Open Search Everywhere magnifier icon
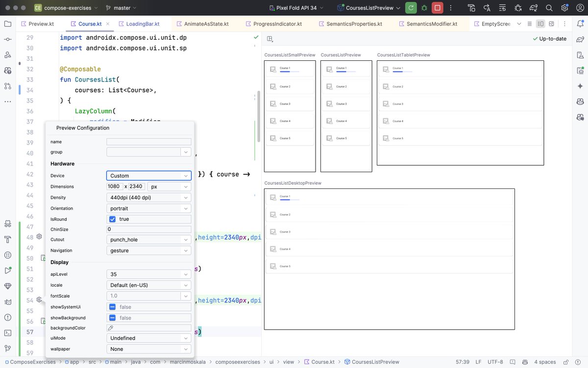 pyautogui.click(x=549, y=8)
